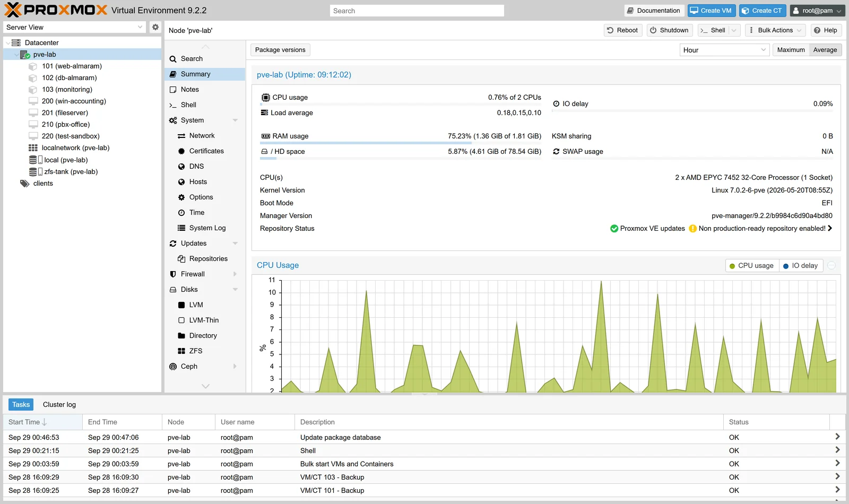Open the Documentation button
This screenshot has width=849, height=504.
tap(654, 11)
